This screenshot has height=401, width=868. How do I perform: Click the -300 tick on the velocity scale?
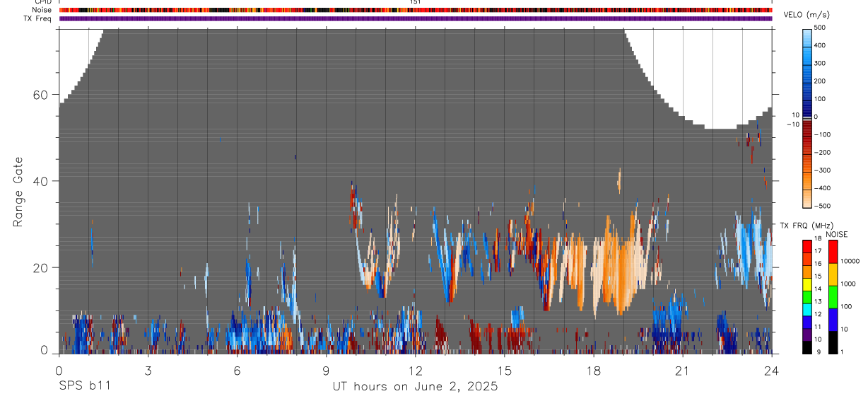pyautogui.click(x=823, y=170)
